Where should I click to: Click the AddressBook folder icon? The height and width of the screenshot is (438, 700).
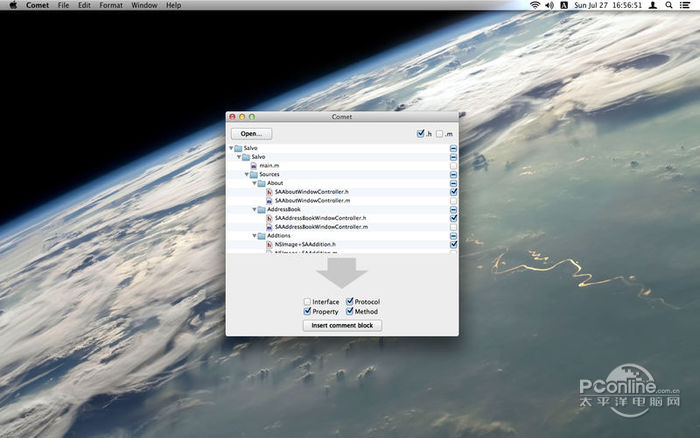261,210
